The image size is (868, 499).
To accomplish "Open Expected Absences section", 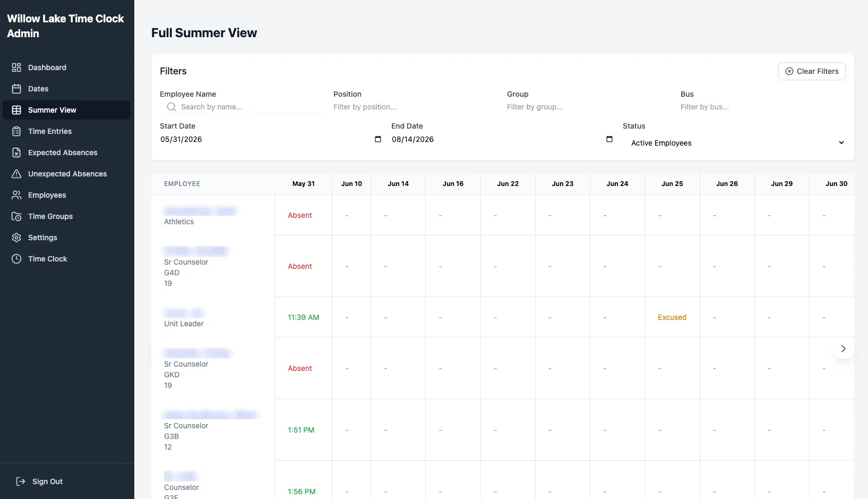I will pyautogui.click(x=66, y=153).
